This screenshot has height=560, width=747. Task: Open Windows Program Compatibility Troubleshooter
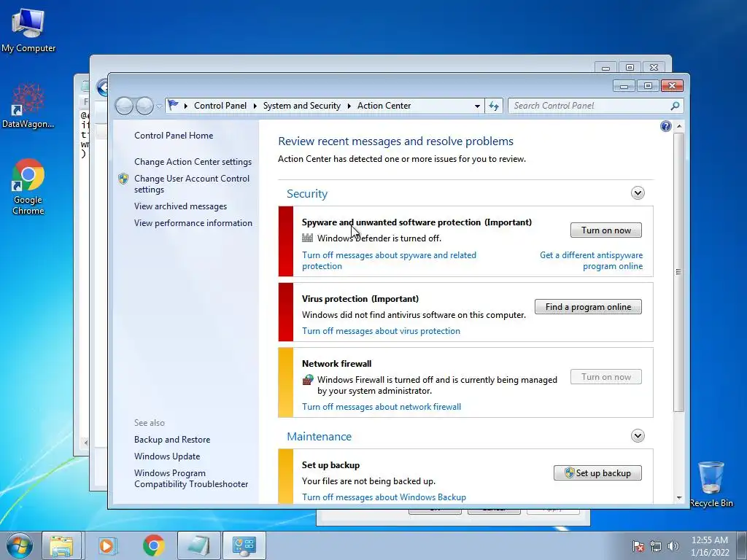tap(191, 478)
